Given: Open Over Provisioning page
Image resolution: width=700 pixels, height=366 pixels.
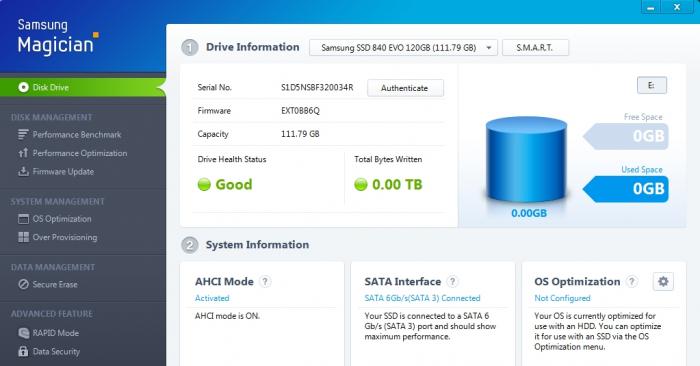Looking at the screenshot, I should pyautogui.click(x=65, y=237).
